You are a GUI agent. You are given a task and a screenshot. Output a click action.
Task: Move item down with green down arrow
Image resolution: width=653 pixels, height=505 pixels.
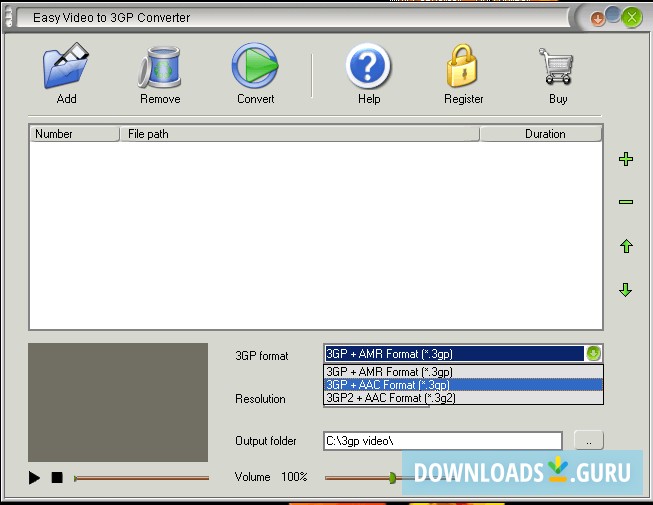coord(626,290)
